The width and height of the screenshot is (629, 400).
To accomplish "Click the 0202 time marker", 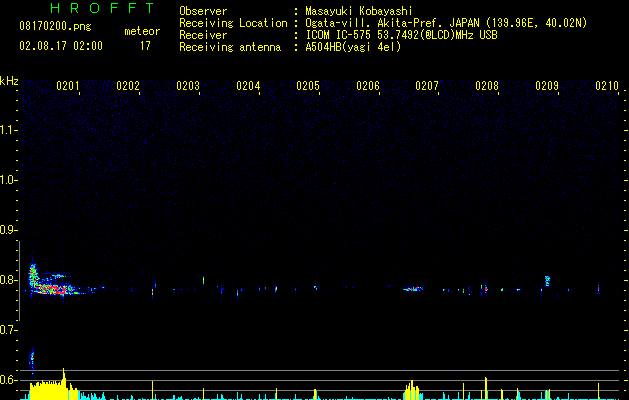I will point(128,86).
